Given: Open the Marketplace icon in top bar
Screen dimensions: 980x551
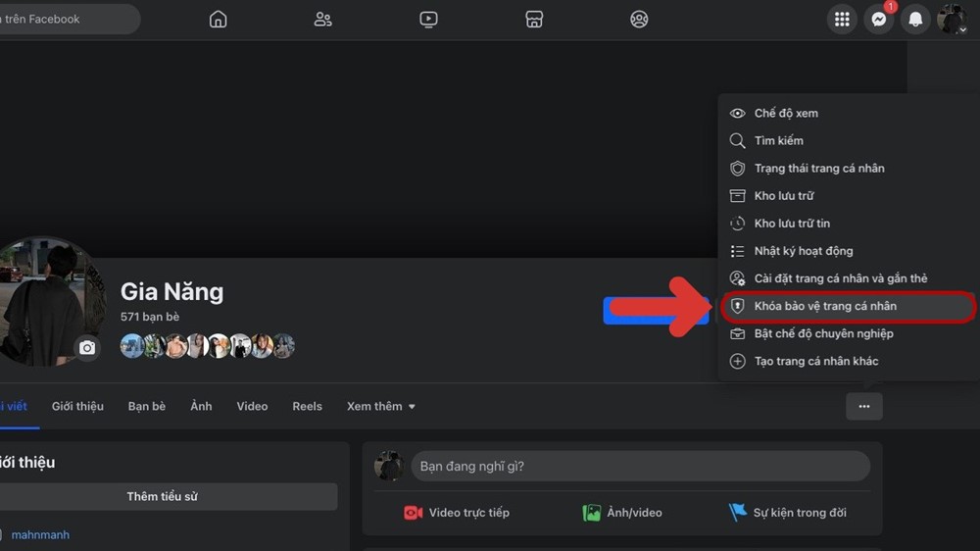Looking at the screenshot, I should (x=534, y=19).
